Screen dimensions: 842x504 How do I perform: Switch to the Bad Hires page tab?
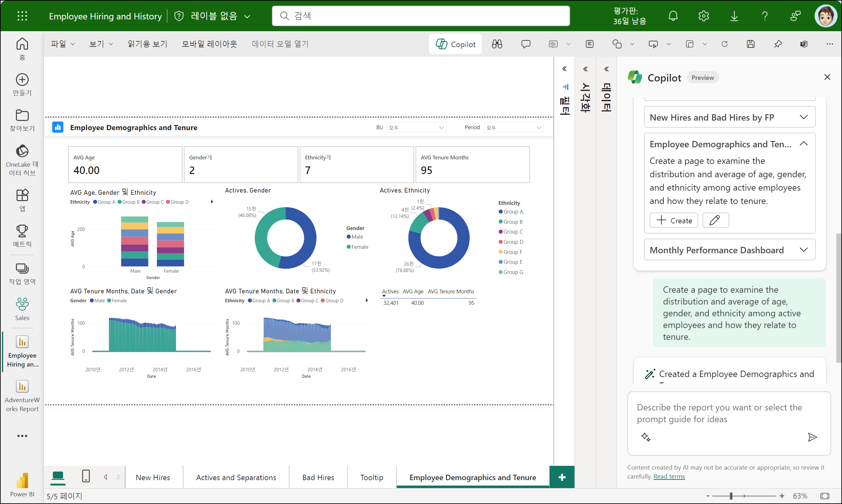[318, 477]
